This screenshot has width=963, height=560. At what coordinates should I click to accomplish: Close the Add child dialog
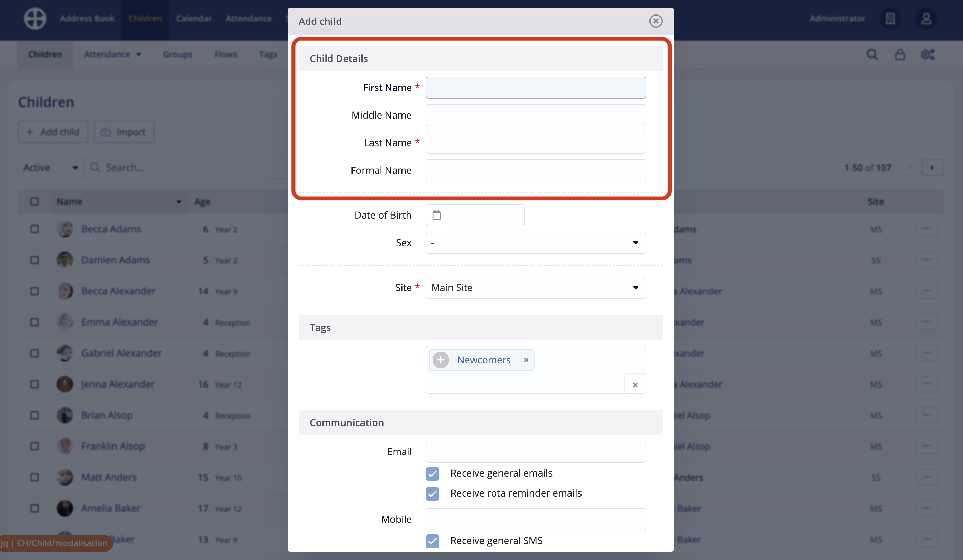coord(656,21)
